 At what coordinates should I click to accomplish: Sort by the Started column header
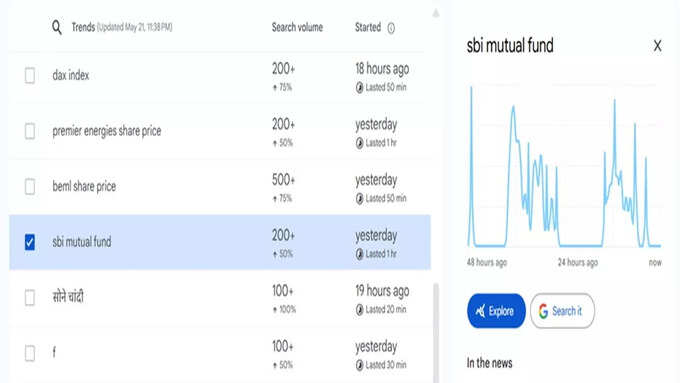point(368,27)
